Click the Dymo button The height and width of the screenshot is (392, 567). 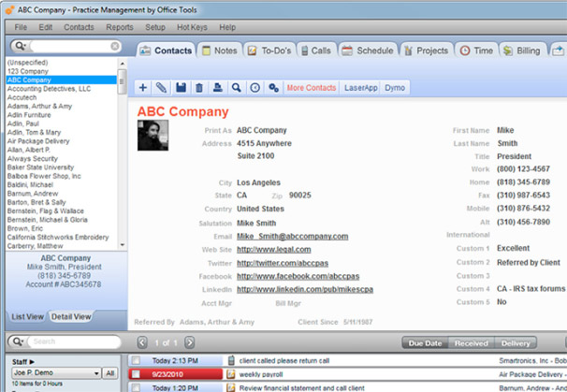click(395, 88)
